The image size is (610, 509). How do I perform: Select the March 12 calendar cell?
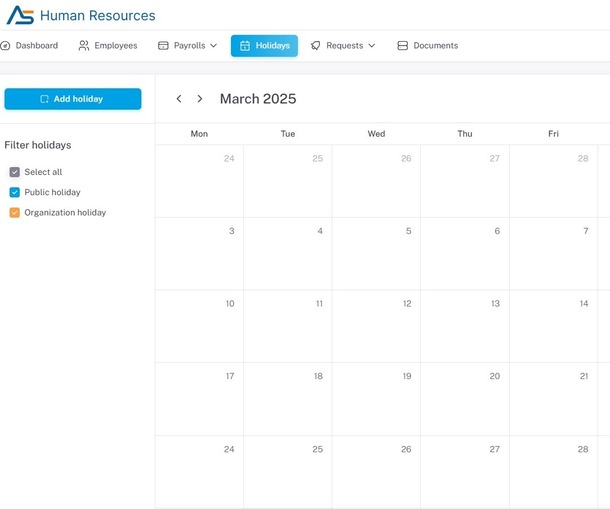click(x=376, y=326)
